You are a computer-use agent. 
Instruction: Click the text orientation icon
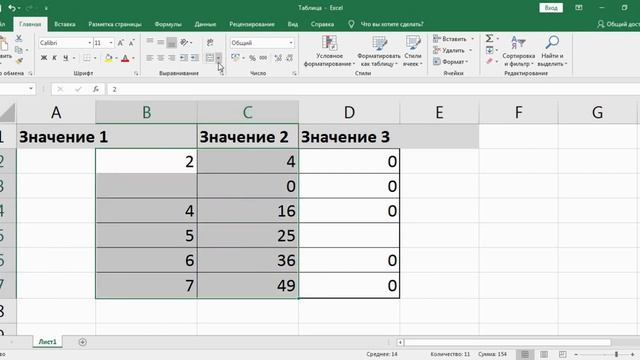[x=184, y=42]
